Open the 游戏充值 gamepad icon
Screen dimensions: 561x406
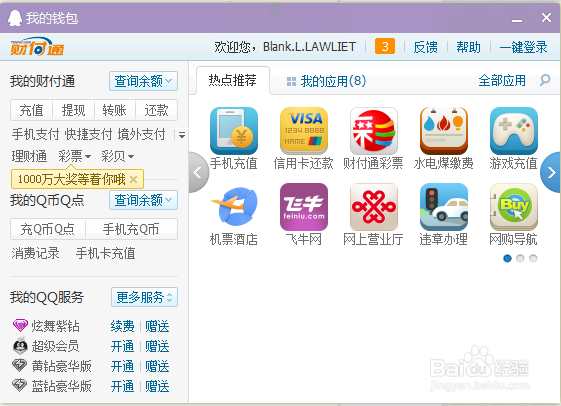[x=514, y=131]
